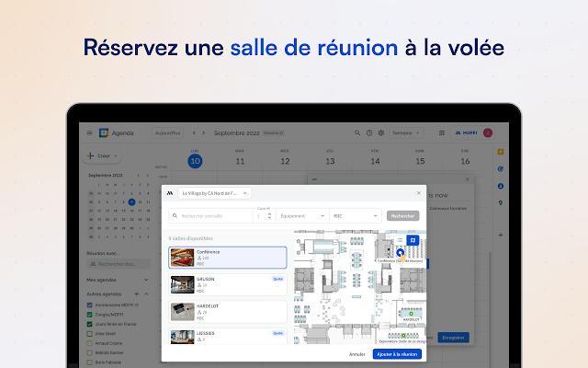588x368 pixels.
Task: Click the Rechercher des... people search field
Action: (x=119, y=264)
